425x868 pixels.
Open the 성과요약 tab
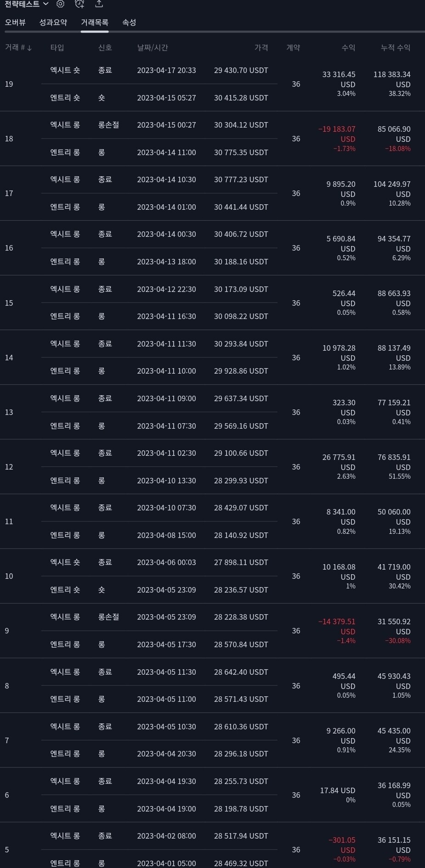(x=53, y=22)
